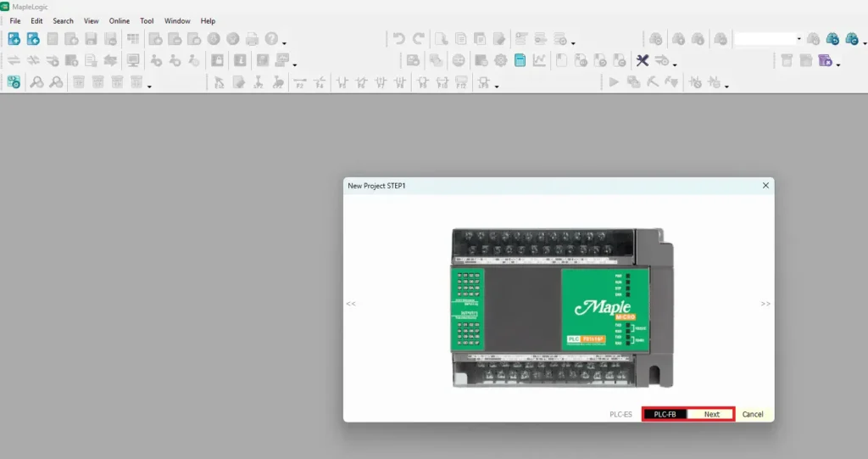
Task: Click the F8 ladder contact icon
Action: 400,83
